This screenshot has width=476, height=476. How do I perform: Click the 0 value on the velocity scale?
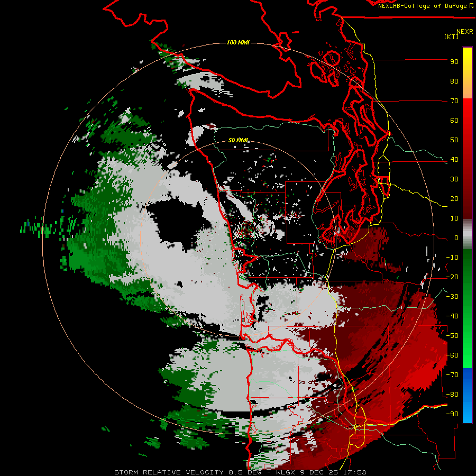pos(456,238)
